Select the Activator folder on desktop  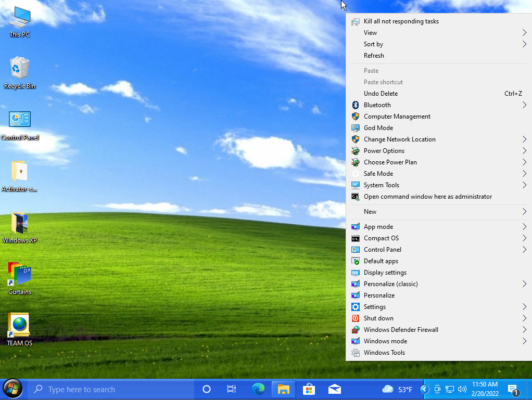pos(20,176)
